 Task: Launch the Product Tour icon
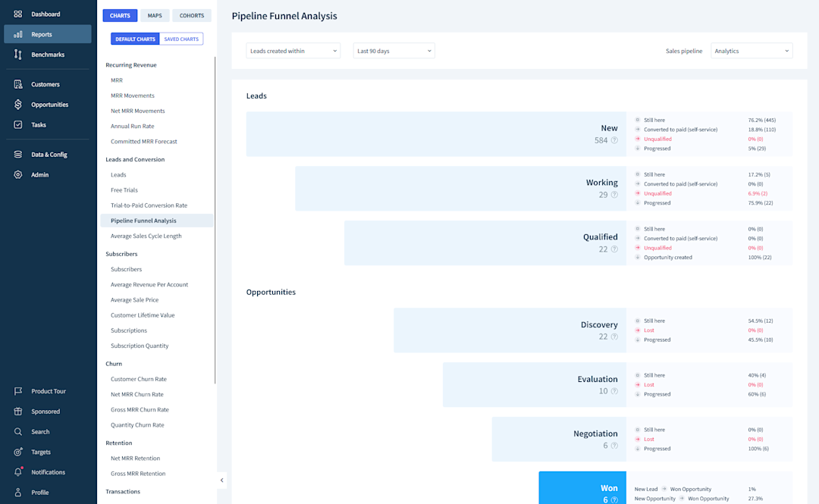17,391
